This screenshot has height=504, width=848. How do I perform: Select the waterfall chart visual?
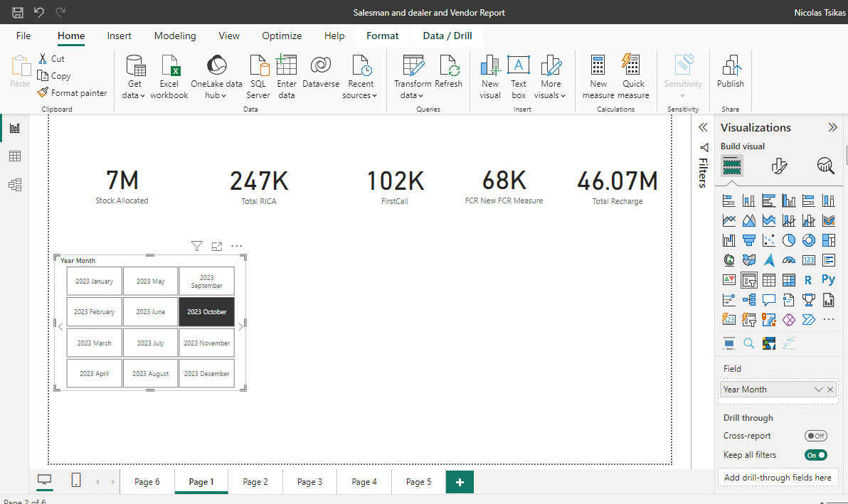(729, 240)
